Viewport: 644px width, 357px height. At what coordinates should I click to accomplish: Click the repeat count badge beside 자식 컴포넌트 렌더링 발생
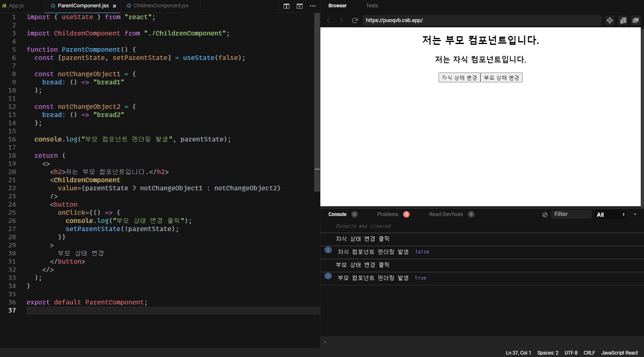coord(328,250)
